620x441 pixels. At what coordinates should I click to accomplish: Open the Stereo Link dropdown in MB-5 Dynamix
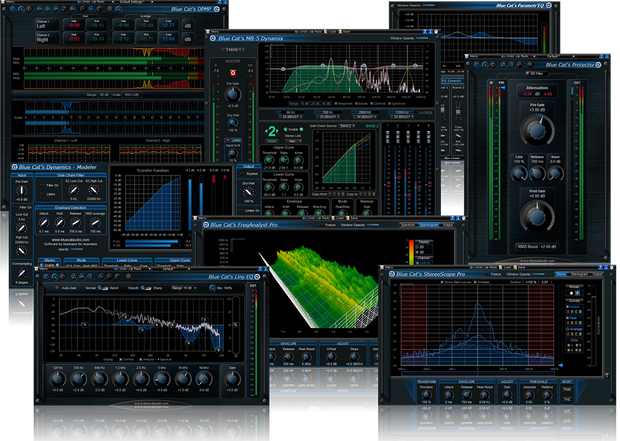click(293, 141)
